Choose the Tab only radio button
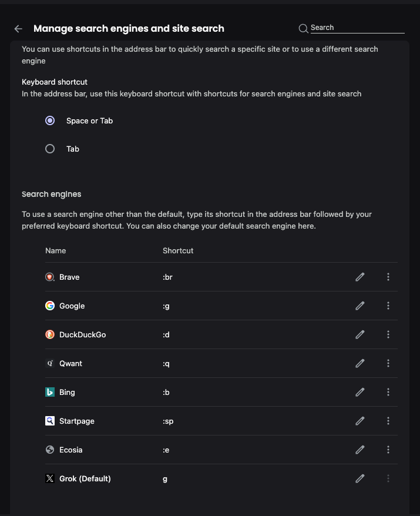The image size is (420, 516). [x=50, y=149]
